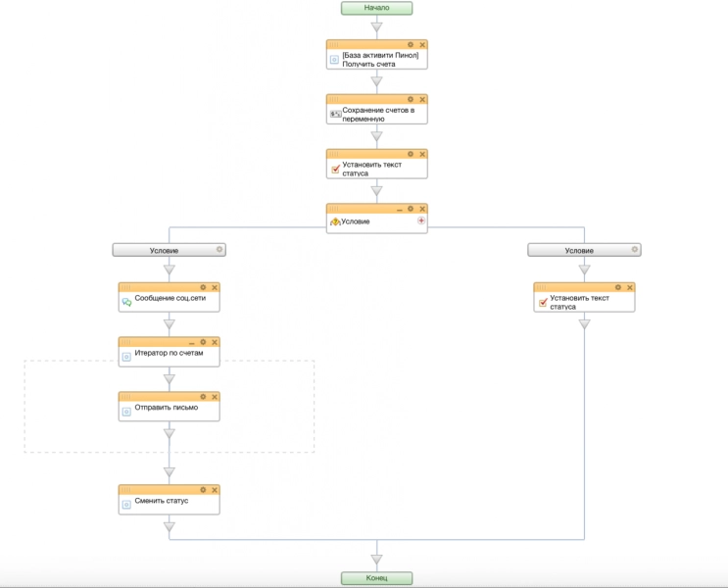Screen dimensions: 728x588
Task: Click the 'Конец' end node
Action: (376, 578)
